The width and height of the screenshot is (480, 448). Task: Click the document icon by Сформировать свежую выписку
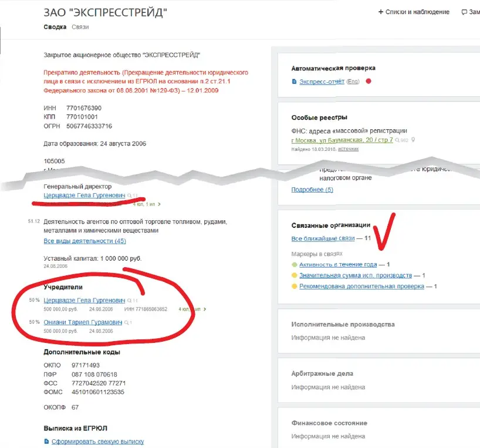(x=46, y=442)
